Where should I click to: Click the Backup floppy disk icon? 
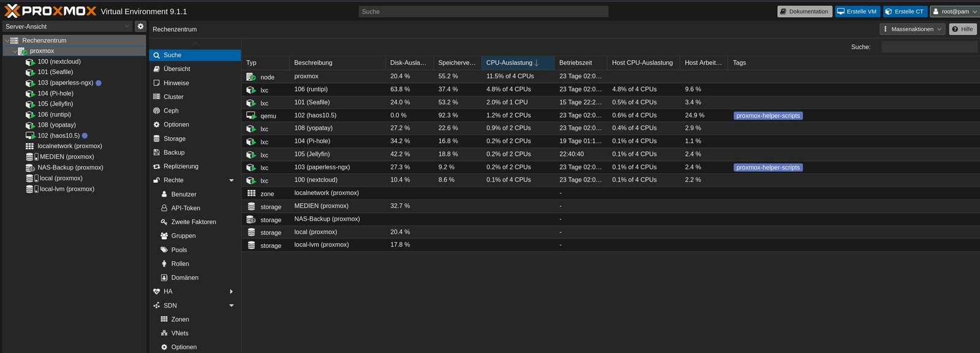click(157, 152)
